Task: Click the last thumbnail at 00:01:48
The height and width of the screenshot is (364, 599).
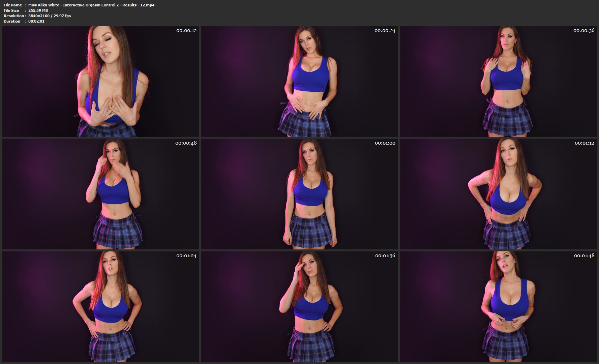Action: [498, 306]
